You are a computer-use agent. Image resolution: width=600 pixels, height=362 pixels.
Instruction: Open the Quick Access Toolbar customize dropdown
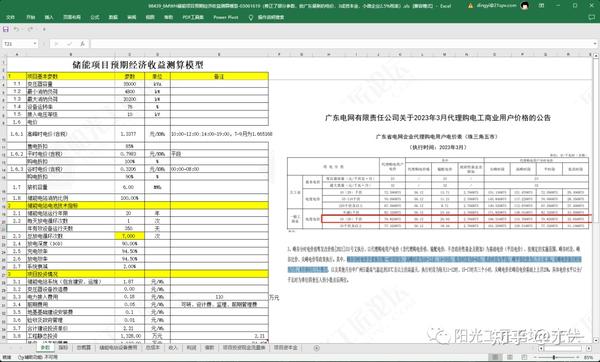coord(44,29)
